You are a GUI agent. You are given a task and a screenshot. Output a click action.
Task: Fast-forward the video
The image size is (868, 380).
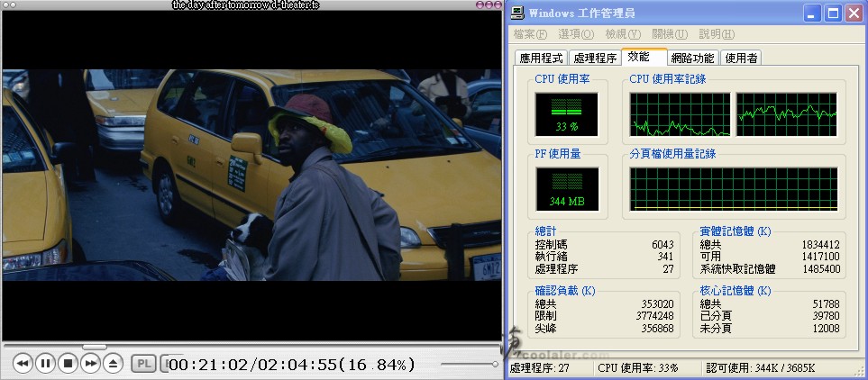point(90,364)
